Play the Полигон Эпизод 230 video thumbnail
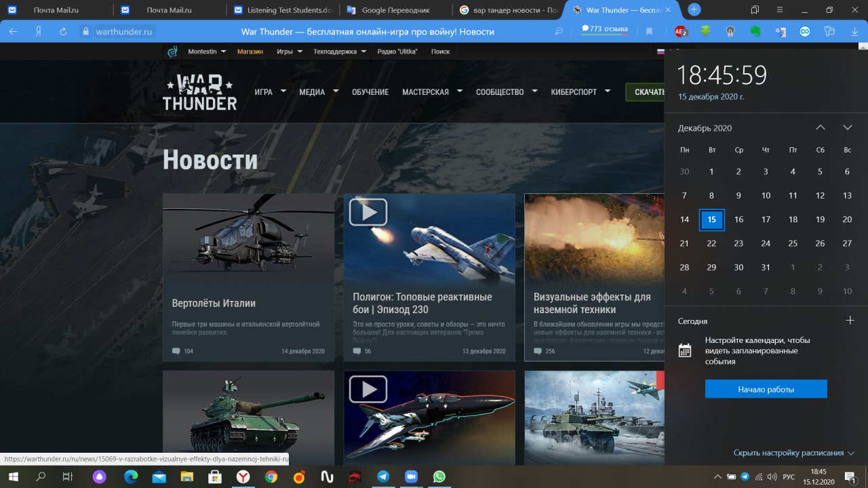868x488 pixels. point(368,212)
